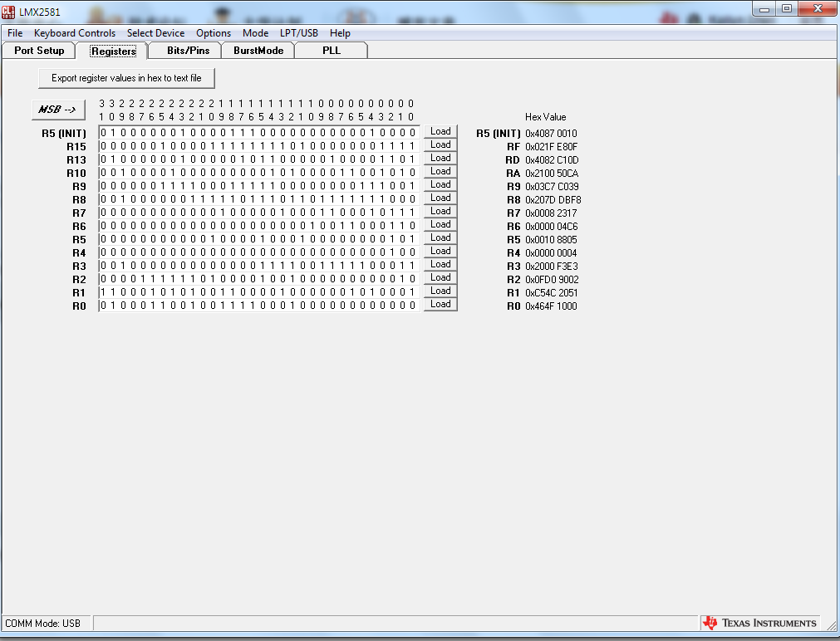Load the R4 register
Screen dimensions: 840x641
[440, 251]
